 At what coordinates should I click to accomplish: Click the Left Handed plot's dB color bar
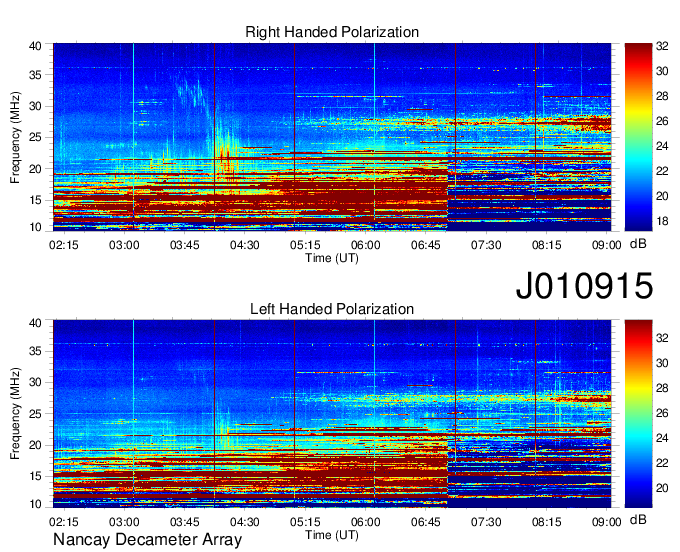click(638, 414)
